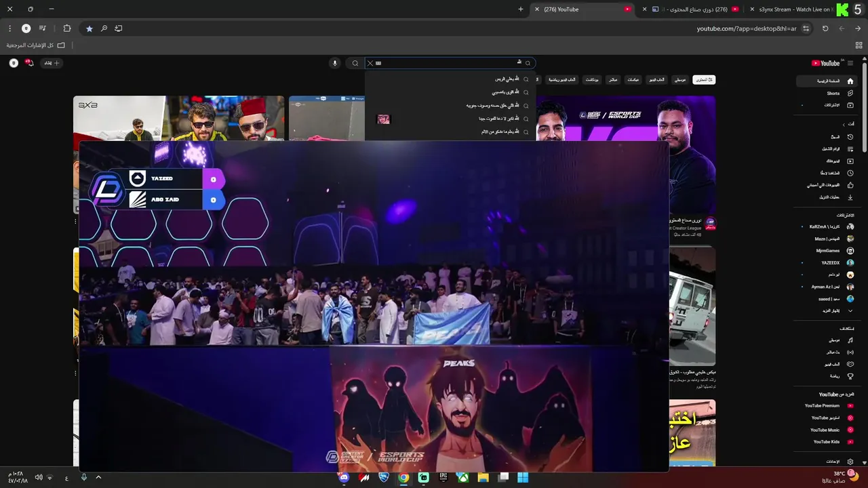Open all bookmarks folder
The width and height of the screenshot is (868, 488).
pyautogui.click(x=36, y=45)
